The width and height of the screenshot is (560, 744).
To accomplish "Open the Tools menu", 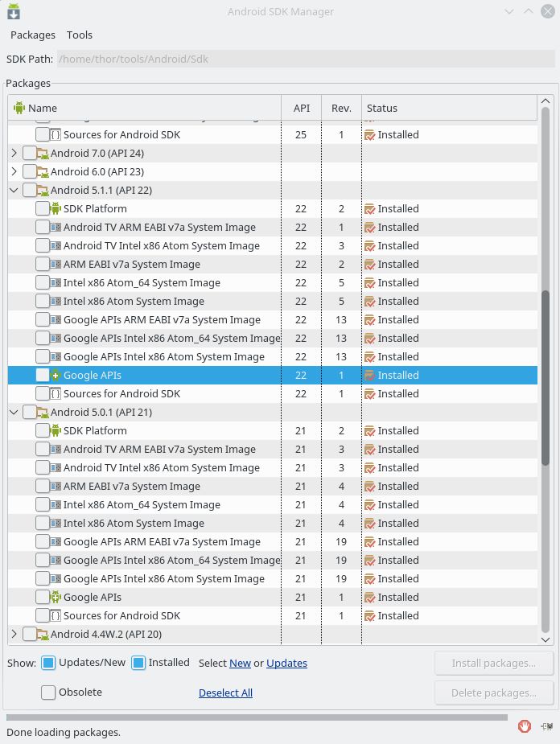I will point(80,35).
